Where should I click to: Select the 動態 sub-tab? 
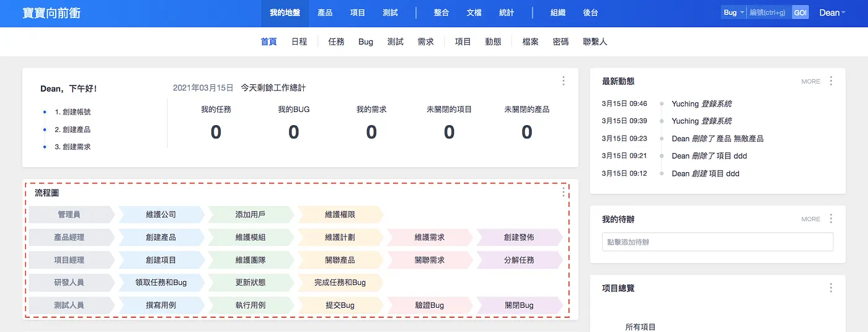[x=494, y=41]
